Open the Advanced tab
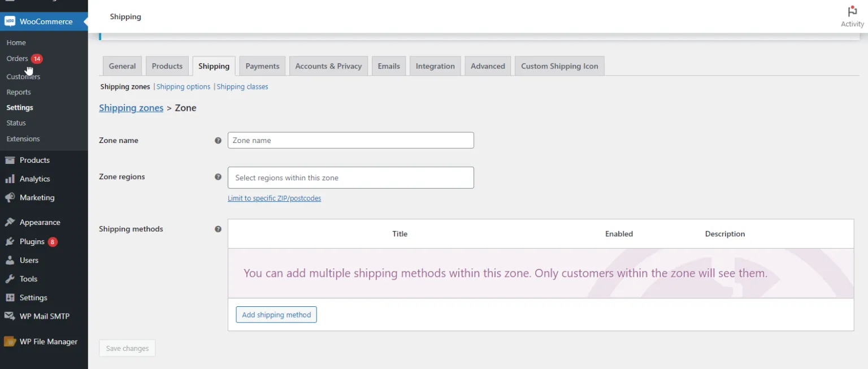Viewport: 868px width, 369px height. (488, 66)
